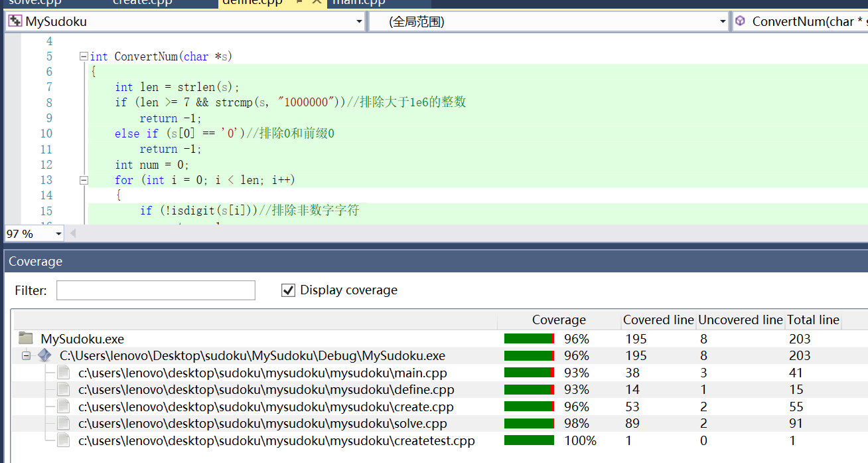
Task: Click covered line count 89
Action: coord(632,423)
